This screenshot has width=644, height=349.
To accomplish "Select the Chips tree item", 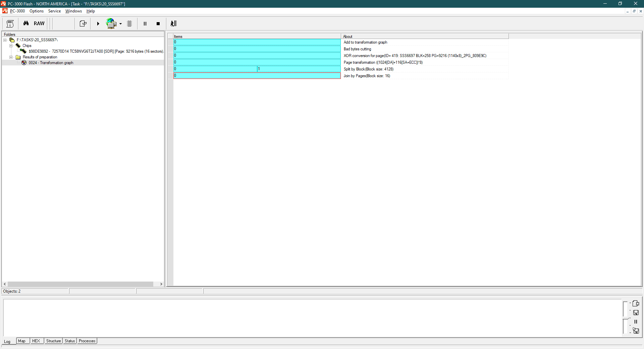I will 27,46.
